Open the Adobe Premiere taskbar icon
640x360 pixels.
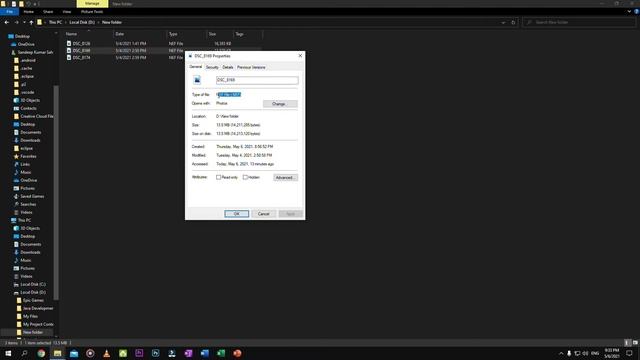click(139, 353)
